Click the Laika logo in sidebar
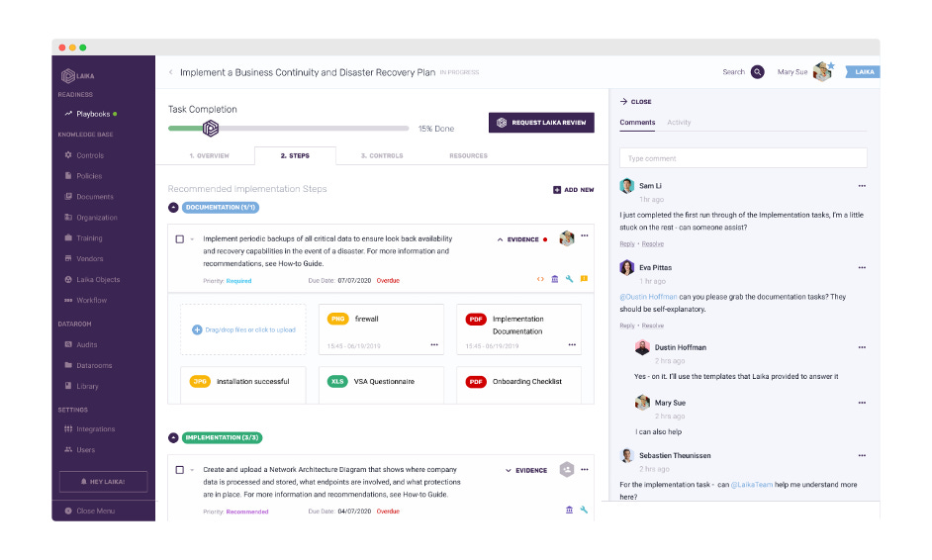Viewport: 932px width, 560px height. pyautogui.click(x=77, y=75)
